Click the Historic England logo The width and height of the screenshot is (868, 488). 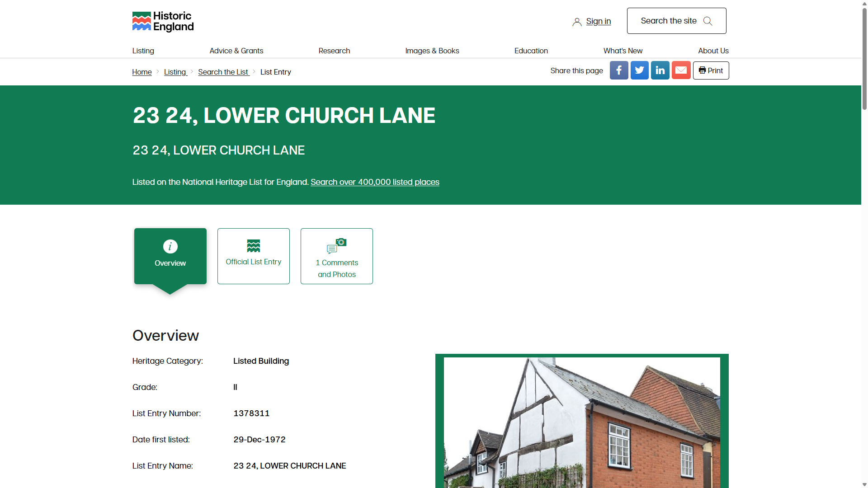163,22
